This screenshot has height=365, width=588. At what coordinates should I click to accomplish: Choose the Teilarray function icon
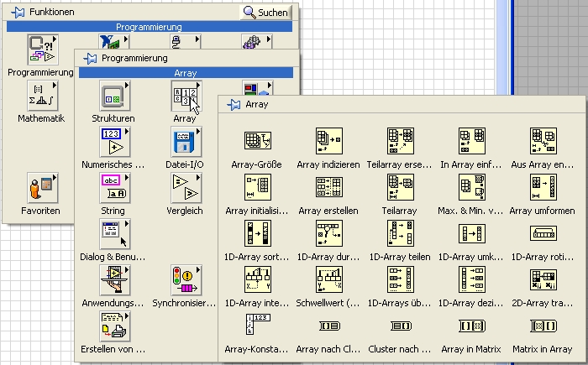click(x=400, y=187)
